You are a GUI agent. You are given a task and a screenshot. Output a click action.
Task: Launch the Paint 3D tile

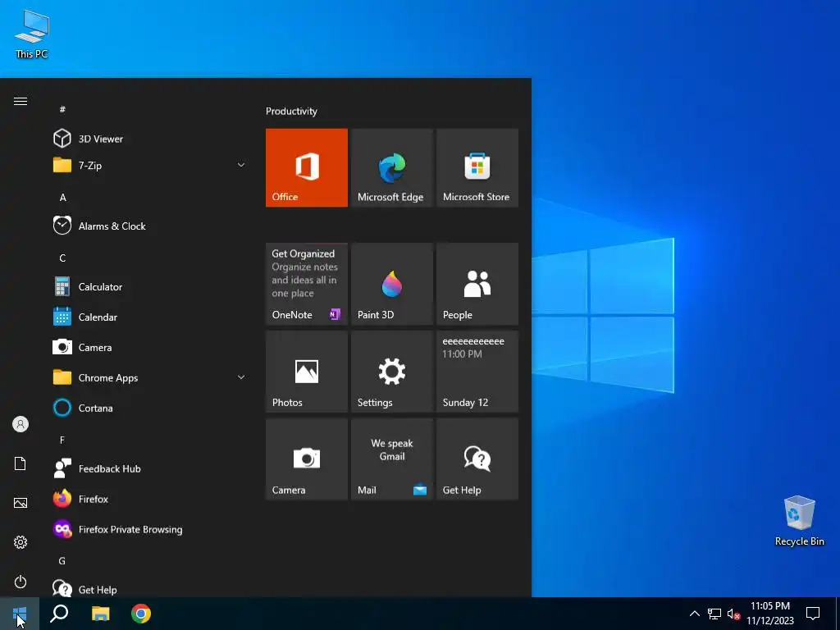pyautogui.click(x=391, y=284)
